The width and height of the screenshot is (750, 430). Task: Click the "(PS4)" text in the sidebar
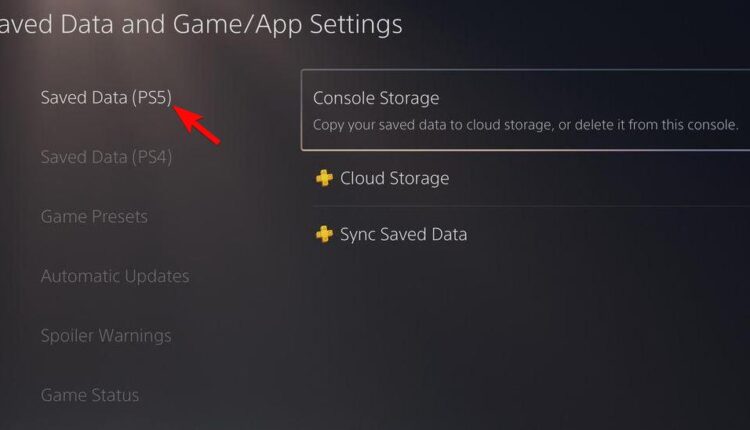point(153,157)
